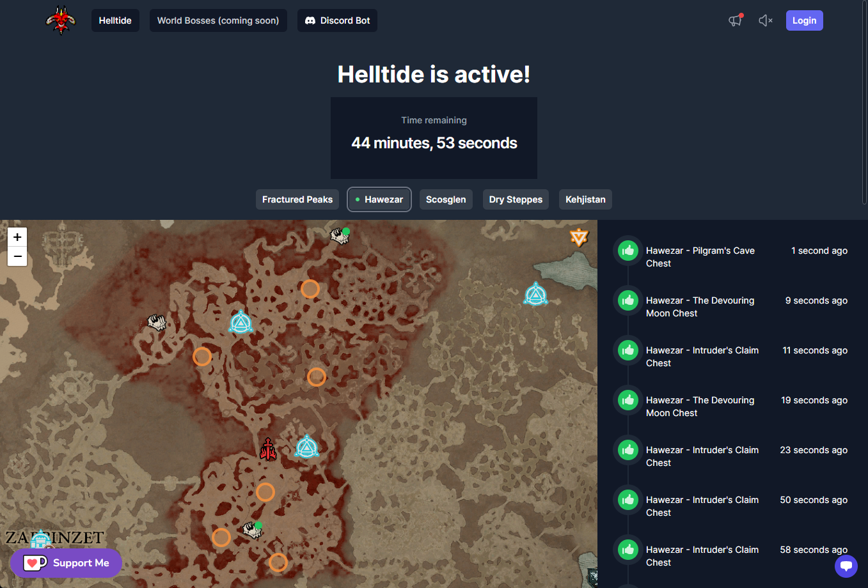The width and height of the screenshot is (868, 588).
Task: Click green-dotted chest marker near Zarbinzet label
Action: click(x=253, y=530)
